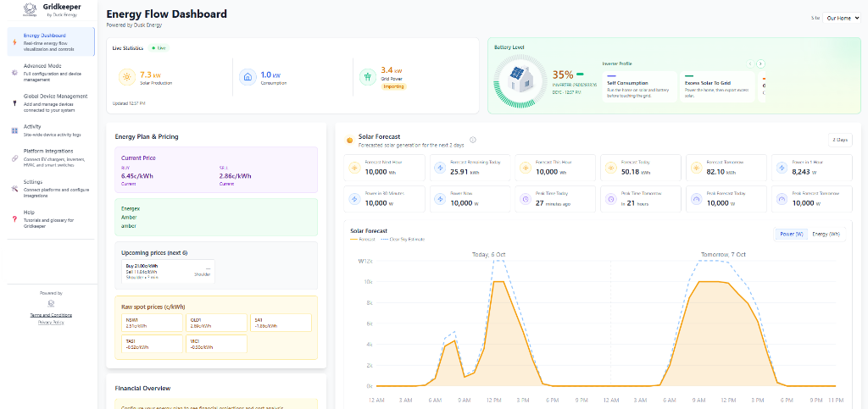Open Platform Integrations in the sidebar

[51, 158]
